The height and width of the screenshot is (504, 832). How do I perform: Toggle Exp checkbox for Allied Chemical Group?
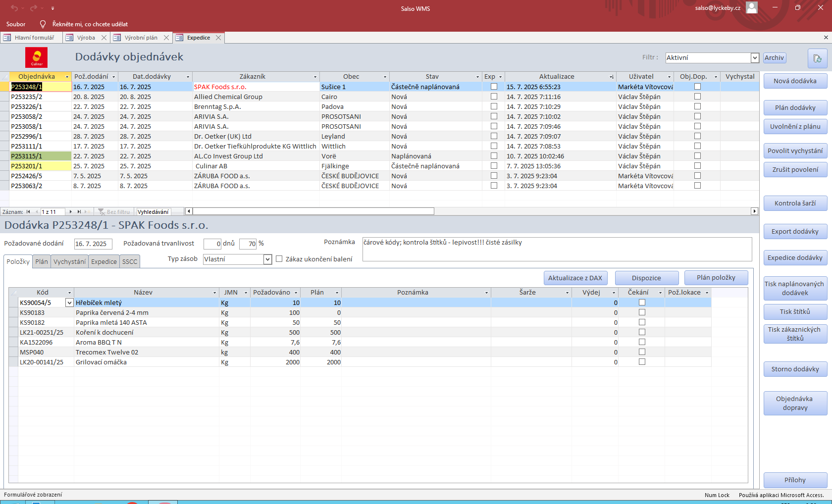(x=494, y=97)
